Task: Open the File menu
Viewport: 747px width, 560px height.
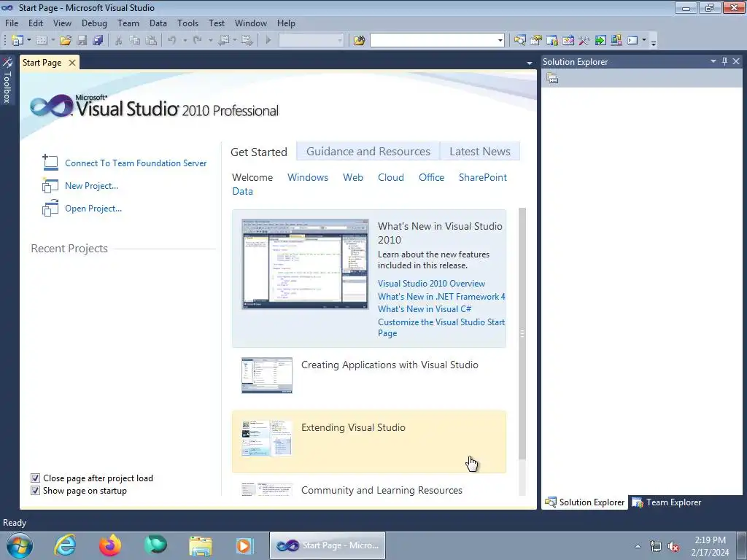Action: click(12, 23)
